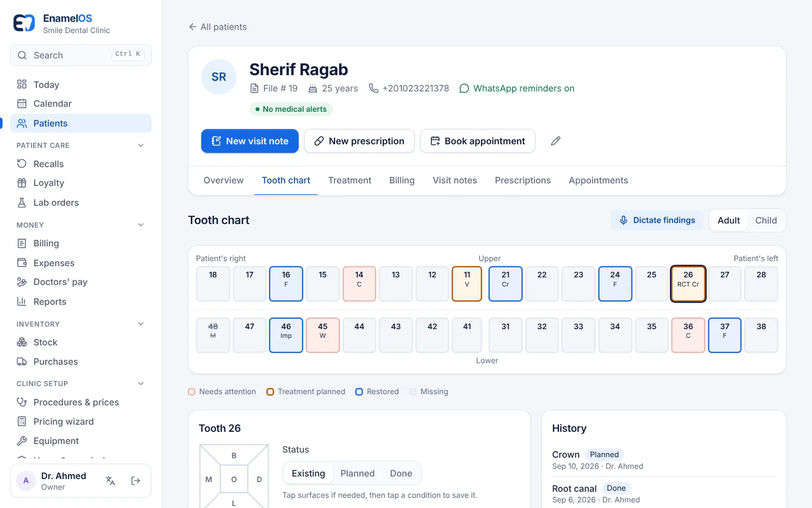The image size is (812, 508).
Task: Open Expenses in Money section
Action: tap(81, 263)
